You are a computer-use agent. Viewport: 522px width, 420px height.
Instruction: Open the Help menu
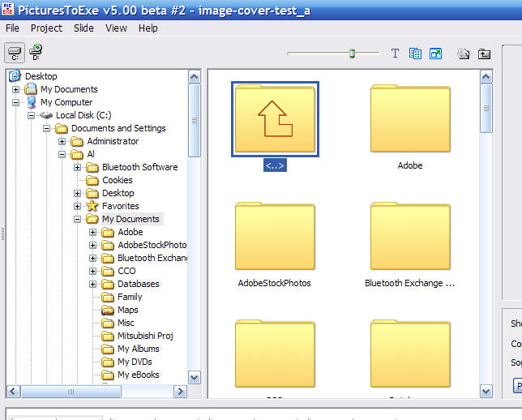(148, 28)
